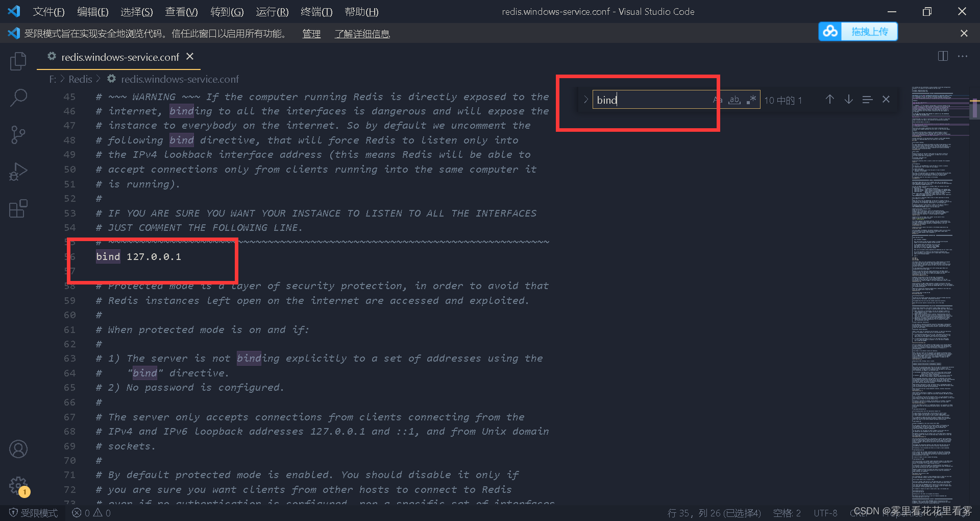980x521 pixels.
Task: Change file encoding via UTF-8 status item
Action: (825, 513)
